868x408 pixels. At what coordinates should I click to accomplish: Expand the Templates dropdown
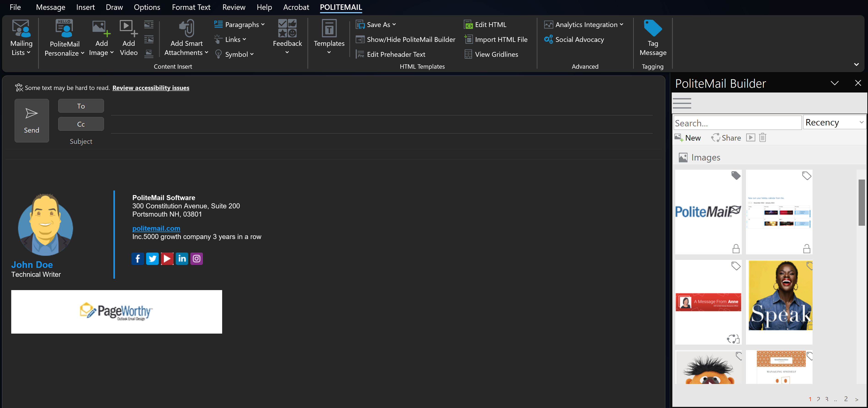tap(329, 52)
